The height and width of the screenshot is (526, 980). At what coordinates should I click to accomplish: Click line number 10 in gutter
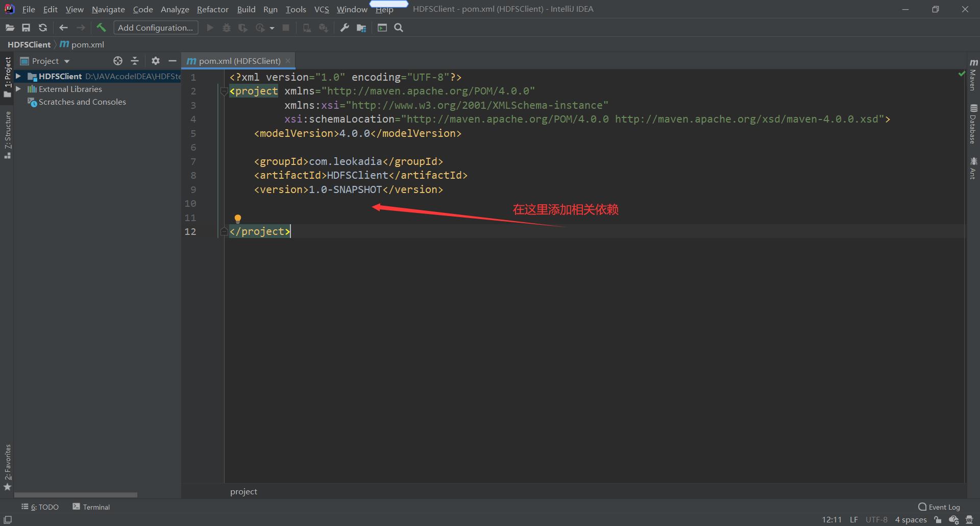point(190,203)
